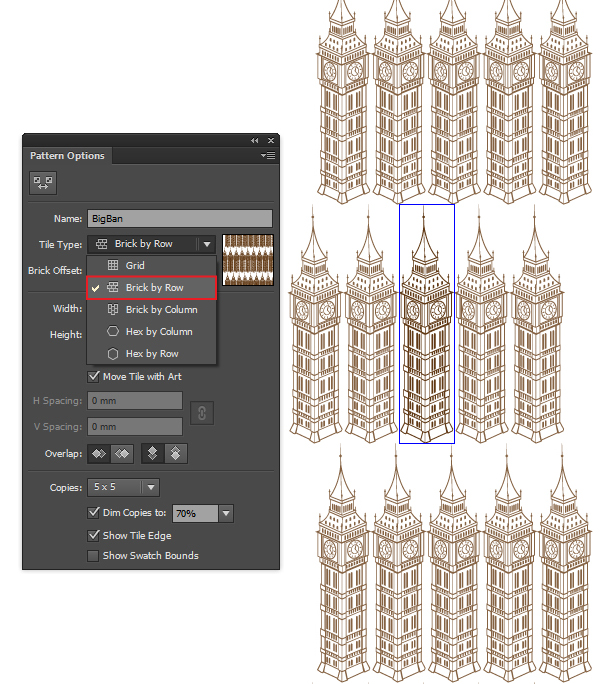
Task: Select Left in Front overlap icon
Action: [x=99, y=454]
